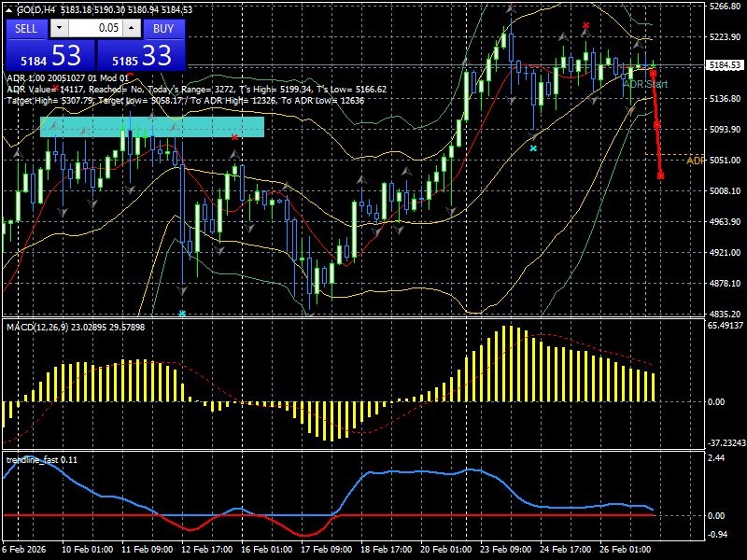
Task: Click the BUY button
Action: [163, 29]
